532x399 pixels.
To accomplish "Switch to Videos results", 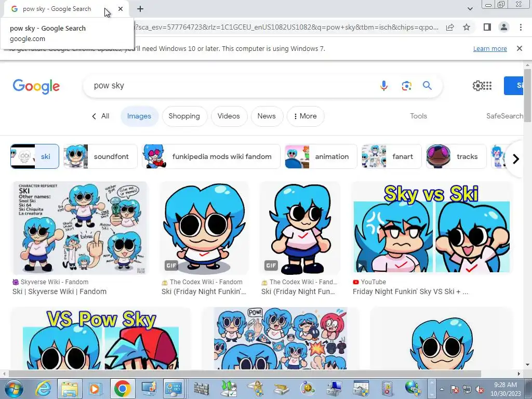I will [x=229, y=116].
